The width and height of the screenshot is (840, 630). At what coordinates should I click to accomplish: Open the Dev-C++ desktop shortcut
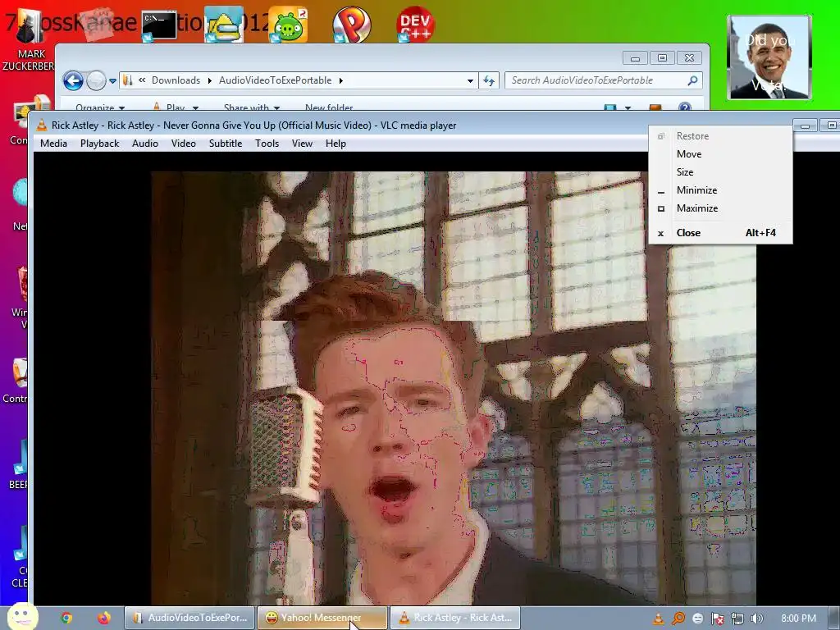click(x=415, y=25)
